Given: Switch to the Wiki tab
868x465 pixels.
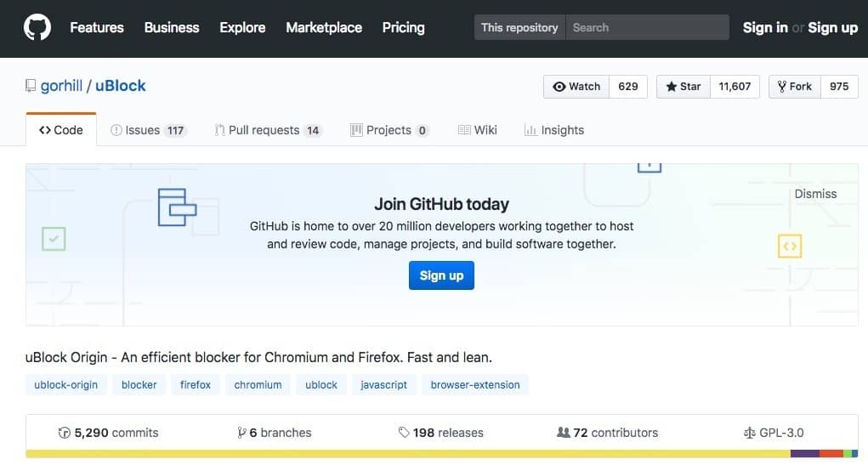Looking at the screenshot, I should (477, 130).
